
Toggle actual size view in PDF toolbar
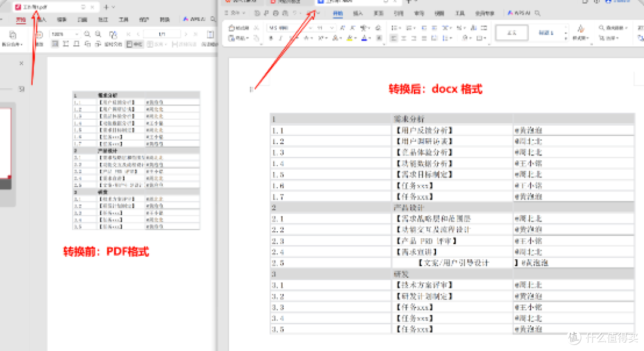55,44
